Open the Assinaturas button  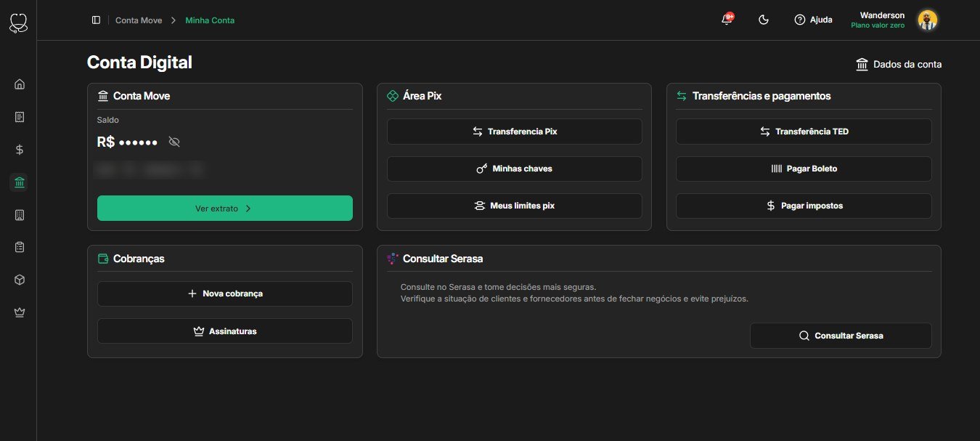click(x=225, y=331)
